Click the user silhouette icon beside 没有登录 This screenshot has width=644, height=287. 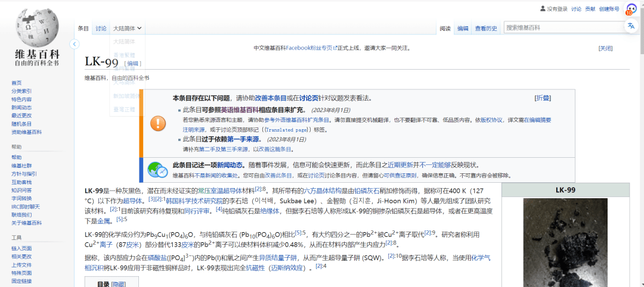point(543,8)
